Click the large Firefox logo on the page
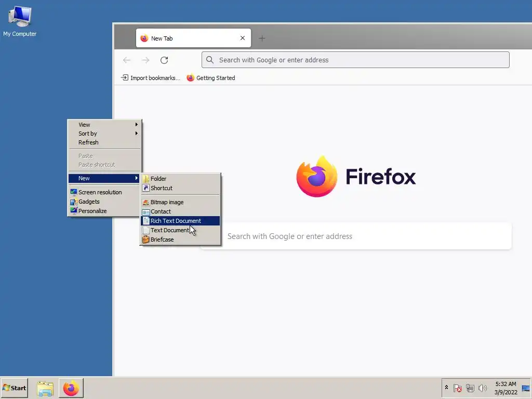Viewport: 532px width, 399px height. pyautogui.click(x=316, y=177)
